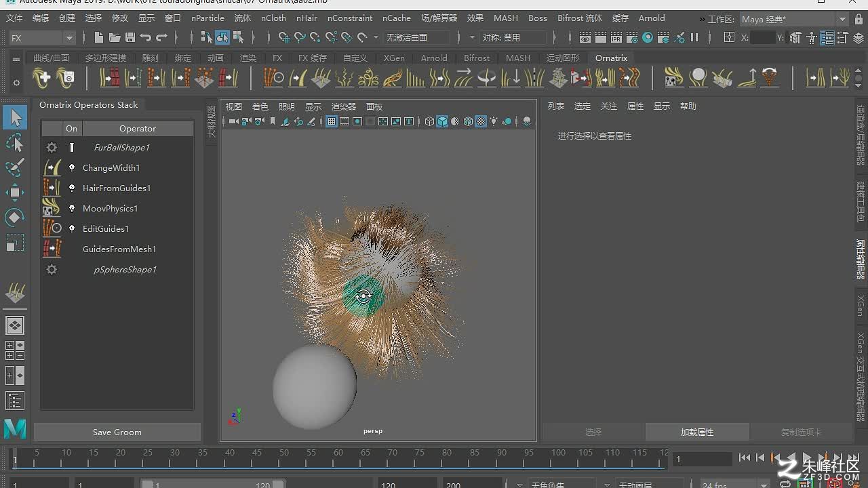868x488 pixels.
Task: Click the Hair Length bars shelf icon
Action: coord(415,78)
